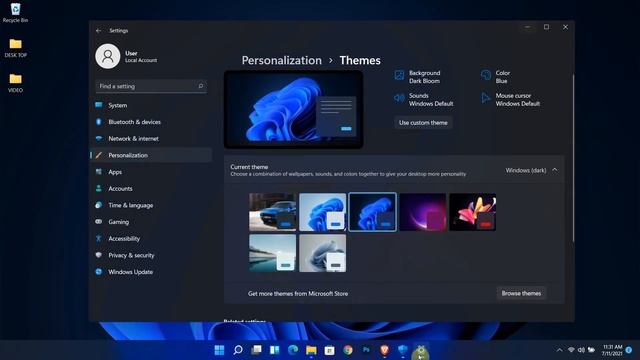This screenshot has width=640, height=360.
Task: Open Bluetooth & devices label
Action: [x=134, y=122]
